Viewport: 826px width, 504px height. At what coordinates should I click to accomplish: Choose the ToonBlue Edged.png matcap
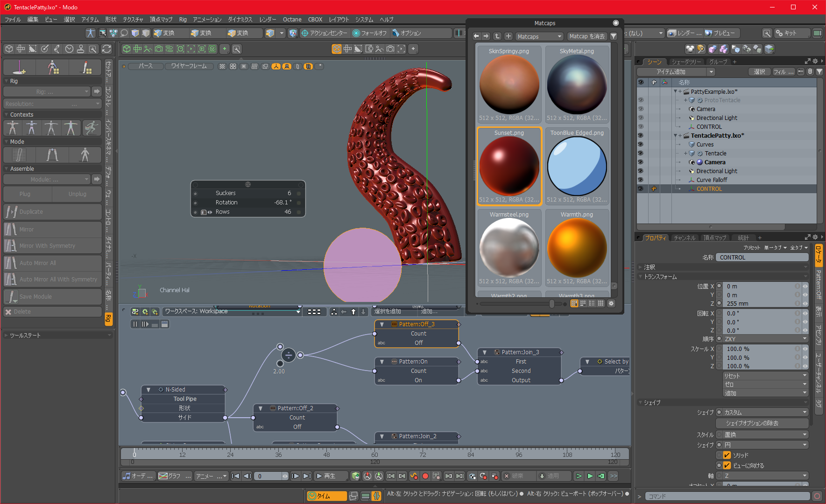tap(577, 166)
